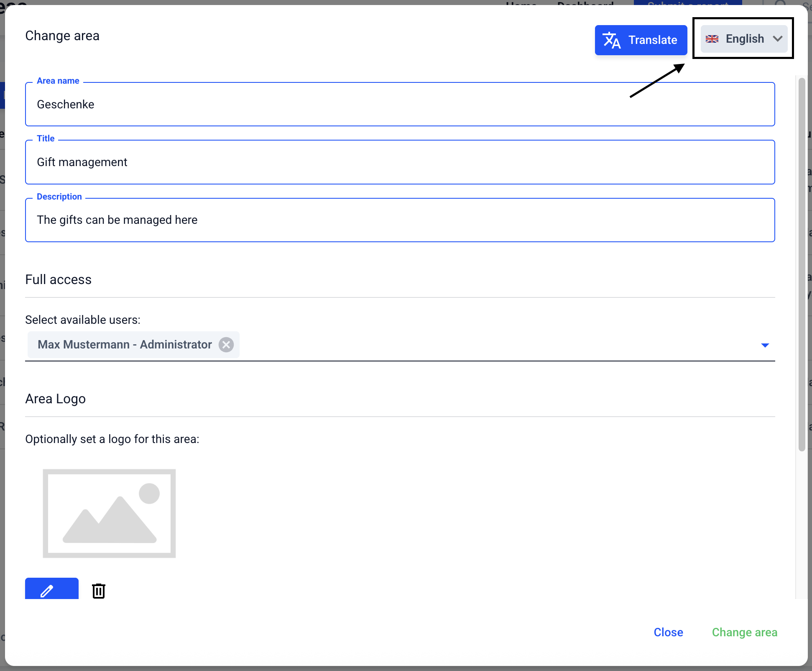Screen dimensions: 812x671
Task: Click the Translate button
Action: [641, 40]
